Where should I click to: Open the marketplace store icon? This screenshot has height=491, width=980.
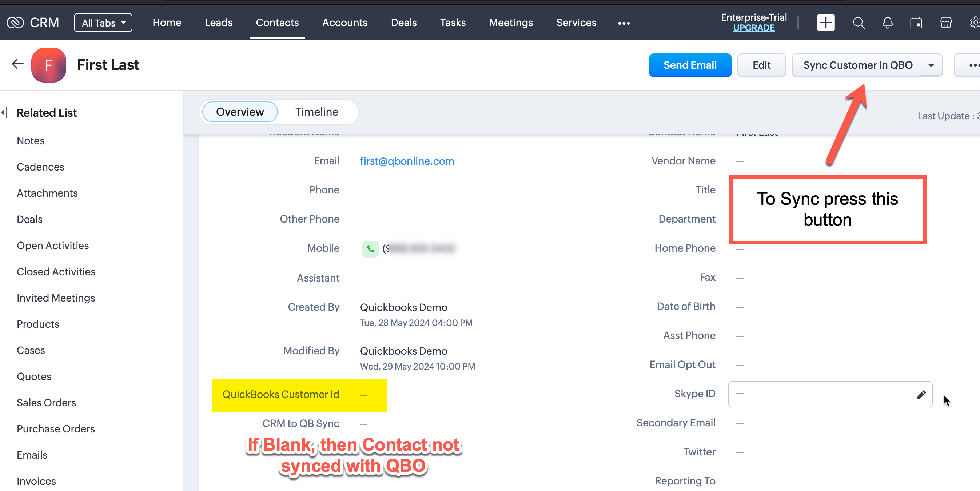coord(946,23)
